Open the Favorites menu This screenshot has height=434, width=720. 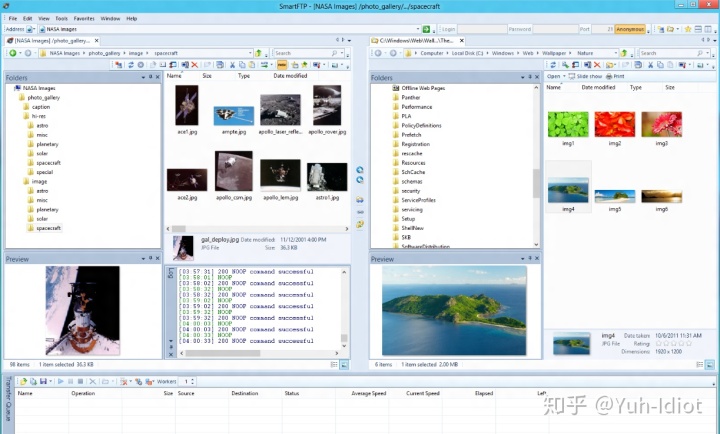tap(84, 18)
